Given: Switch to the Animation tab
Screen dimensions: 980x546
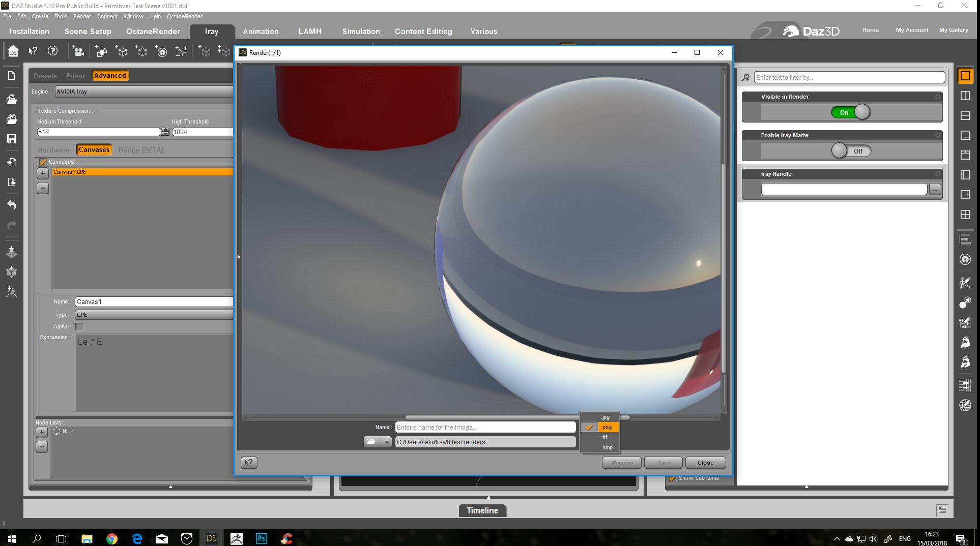Looking at the screenshot, I should tap(261, 32).
